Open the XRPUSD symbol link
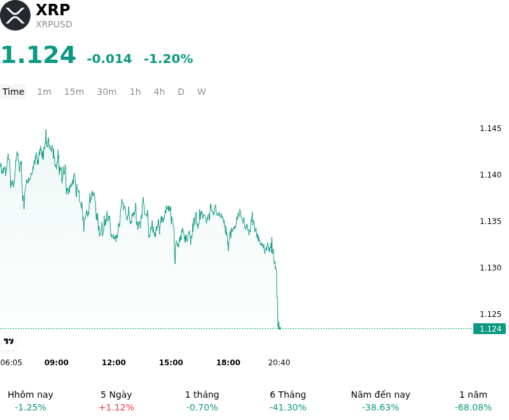 (54, 24)
